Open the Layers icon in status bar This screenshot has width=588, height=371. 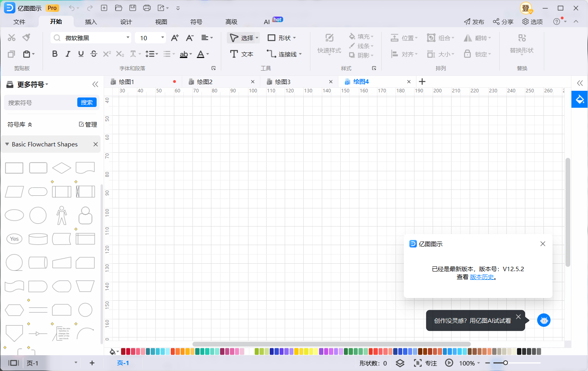point(400,363)
